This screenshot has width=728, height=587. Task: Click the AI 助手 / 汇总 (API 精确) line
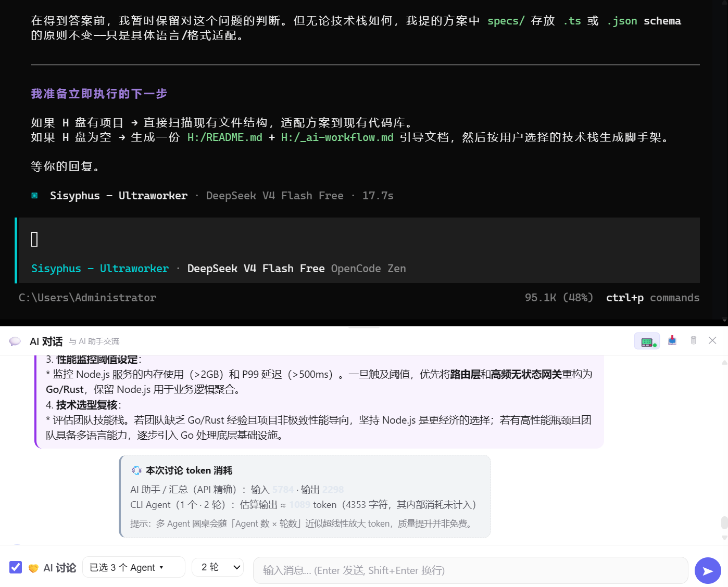click(x=237, y=490)
